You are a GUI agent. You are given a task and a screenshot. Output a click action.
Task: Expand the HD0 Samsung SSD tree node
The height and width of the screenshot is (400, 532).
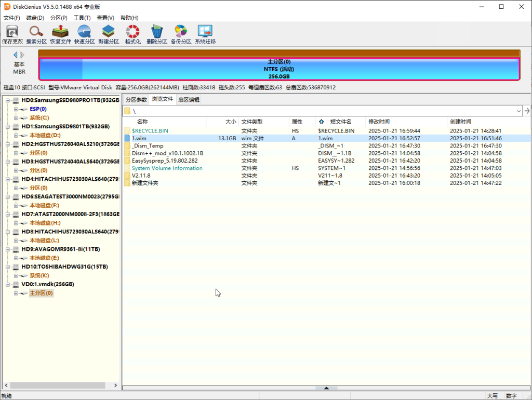[8, 100]
